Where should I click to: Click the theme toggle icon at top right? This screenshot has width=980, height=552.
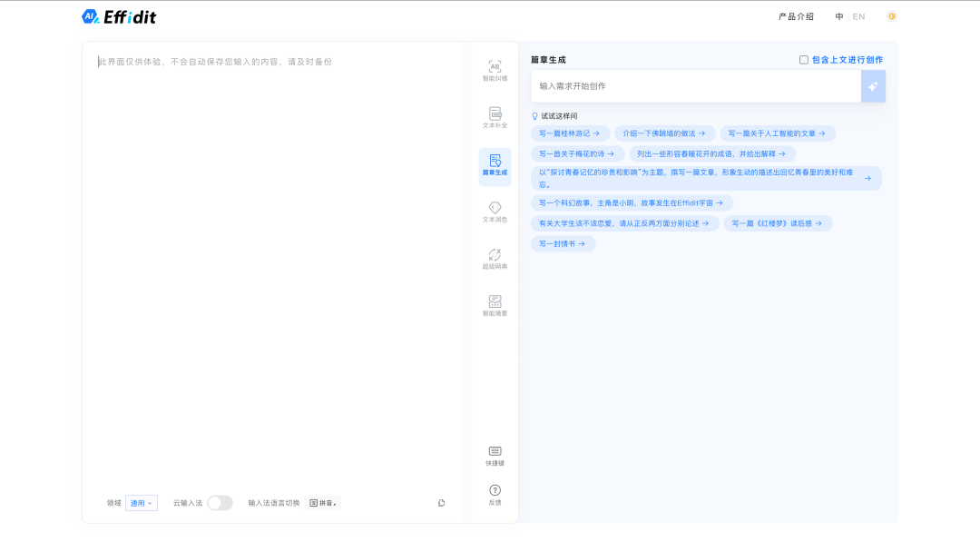pos(892,16)
